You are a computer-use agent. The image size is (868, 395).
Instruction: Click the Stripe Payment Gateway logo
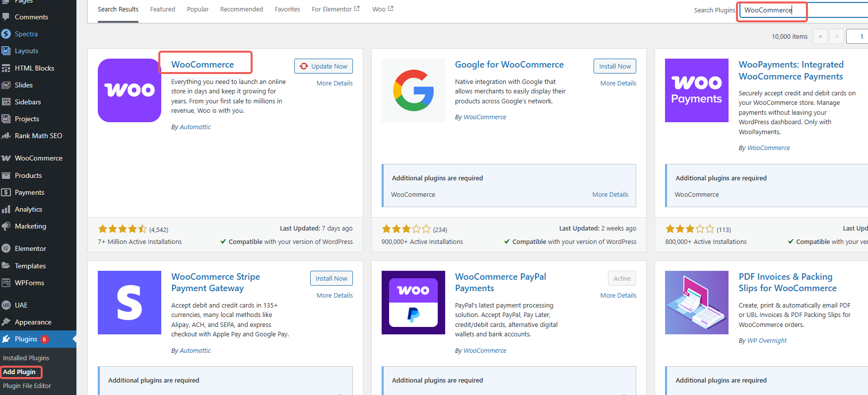pyautogui.click(x=130, y=303)
